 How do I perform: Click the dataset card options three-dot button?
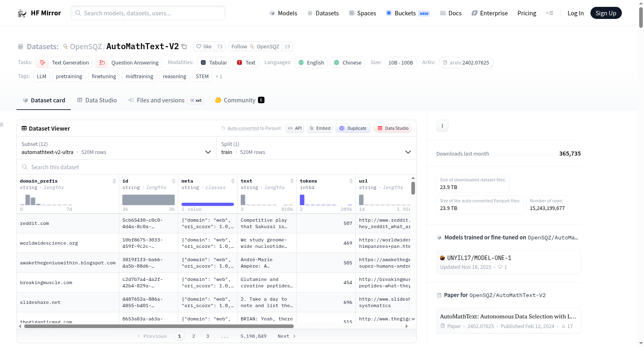pos(442,126)
